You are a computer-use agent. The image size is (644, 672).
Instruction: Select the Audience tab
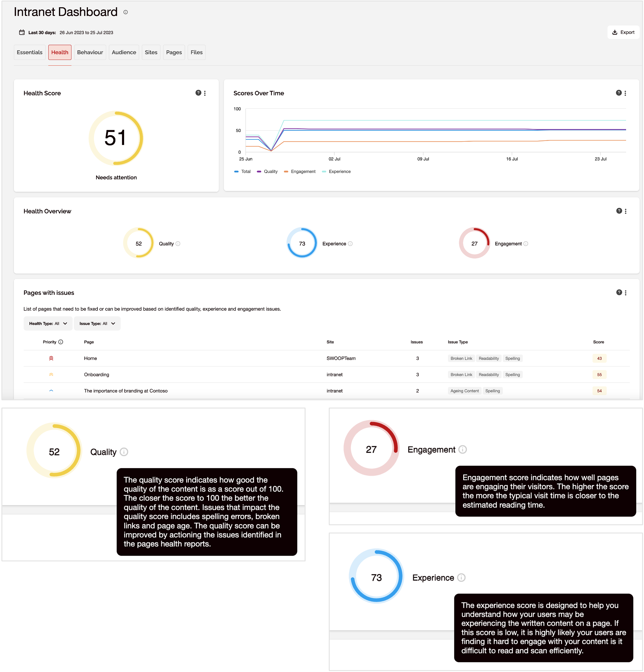[124, 52]
